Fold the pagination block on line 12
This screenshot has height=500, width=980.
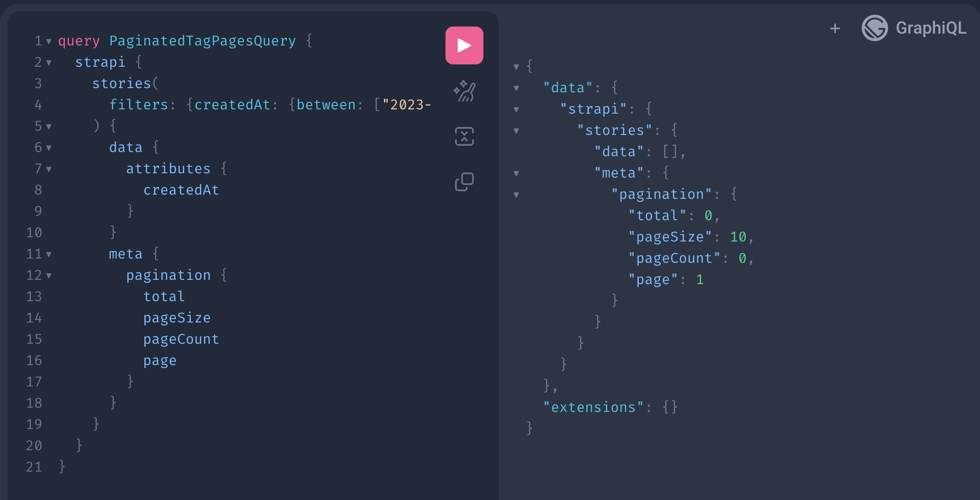49,276
